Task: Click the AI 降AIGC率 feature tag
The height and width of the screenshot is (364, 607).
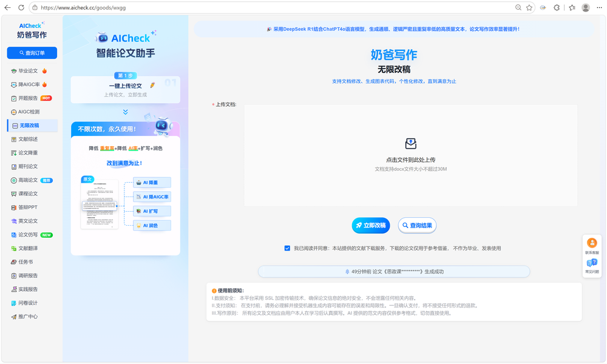Action: (152, 197)
